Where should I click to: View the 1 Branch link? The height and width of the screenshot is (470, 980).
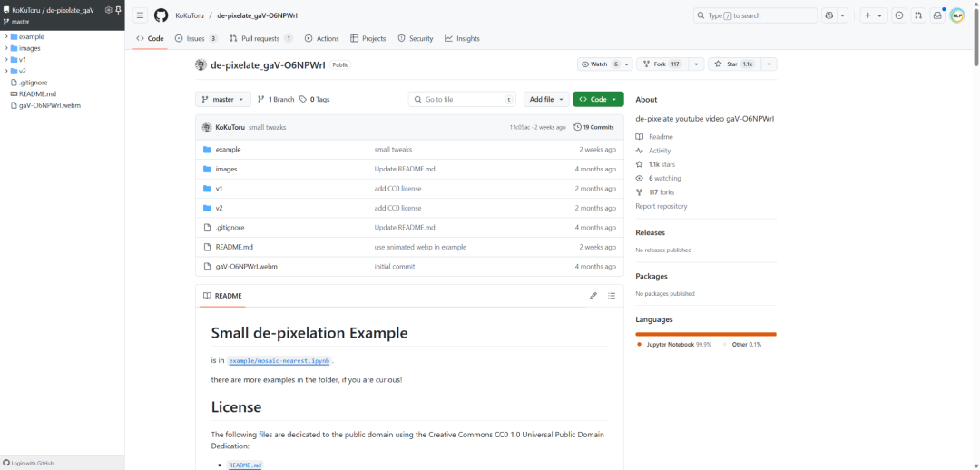coord(275,100)
